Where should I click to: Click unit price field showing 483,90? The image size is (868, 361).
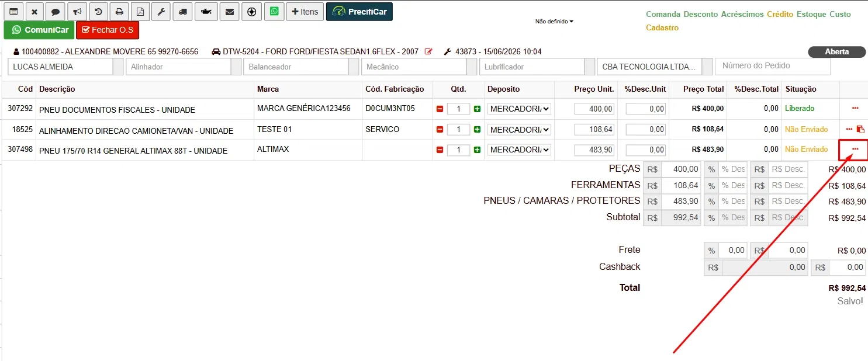click(594, 150)
